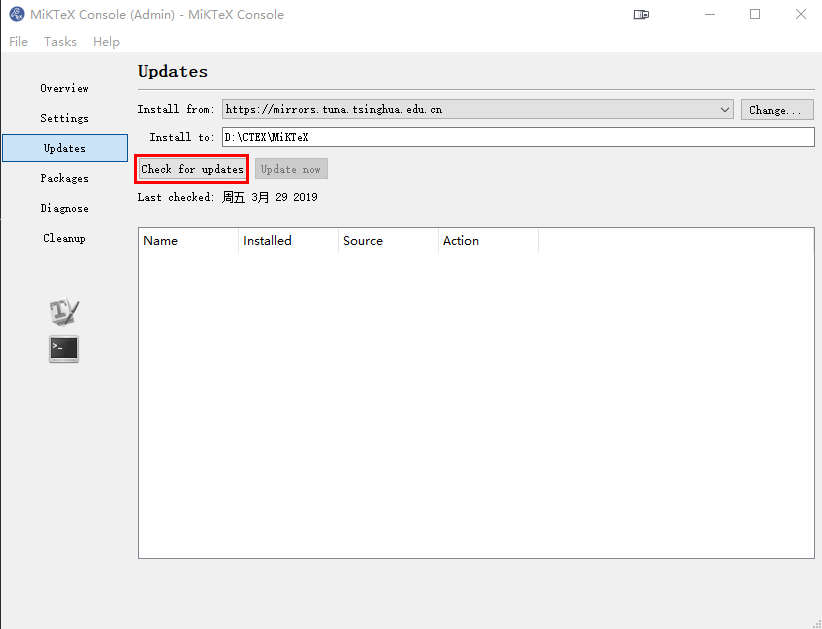Screen dimensions: 822x629
Task: Switch to the Settings page
Action: point(64,118)
